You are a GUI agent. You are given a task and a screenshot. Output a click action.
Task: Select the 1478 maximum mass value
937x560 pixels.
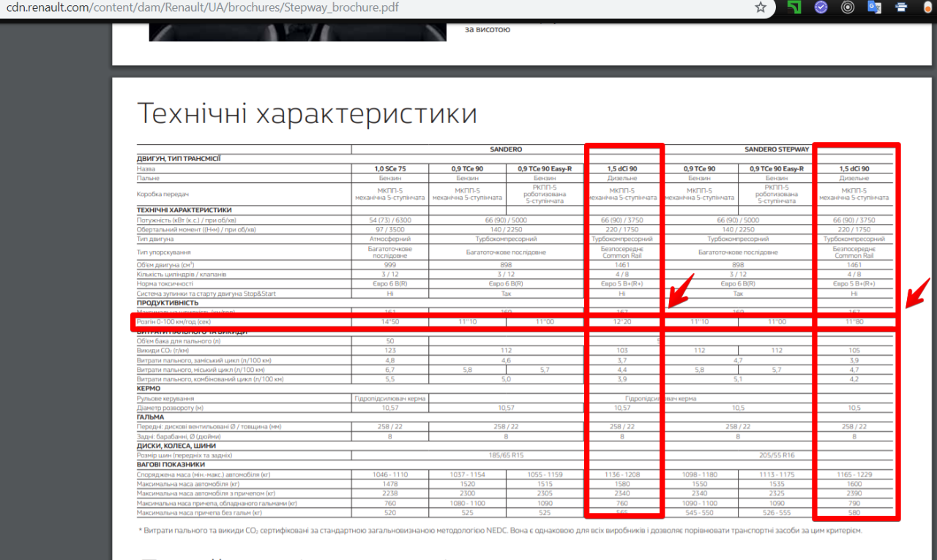[390, 484]
